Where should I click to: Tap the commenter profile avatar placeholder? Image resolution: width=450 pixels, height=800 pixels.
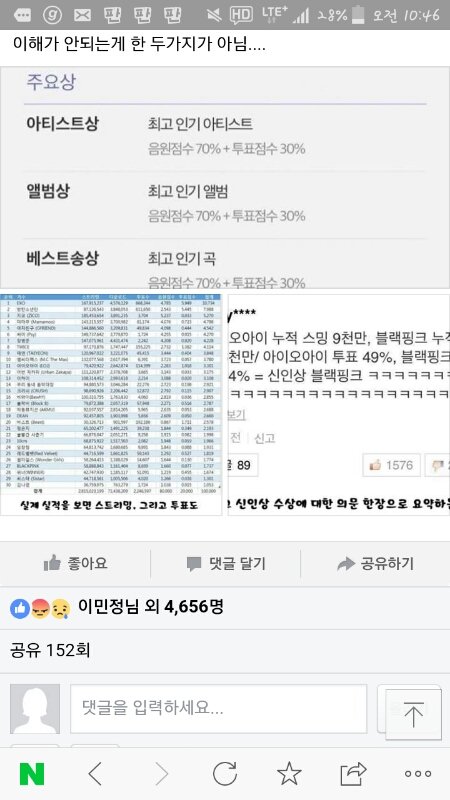(x=35, y=709)
